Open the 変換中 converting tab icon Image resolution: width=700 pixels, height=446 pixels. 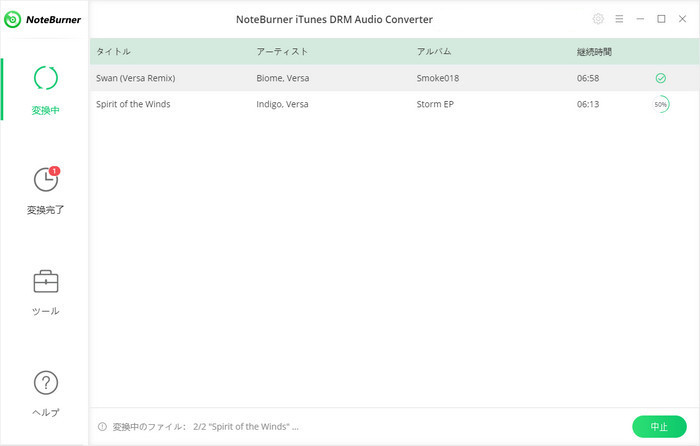tap(46, 78)
